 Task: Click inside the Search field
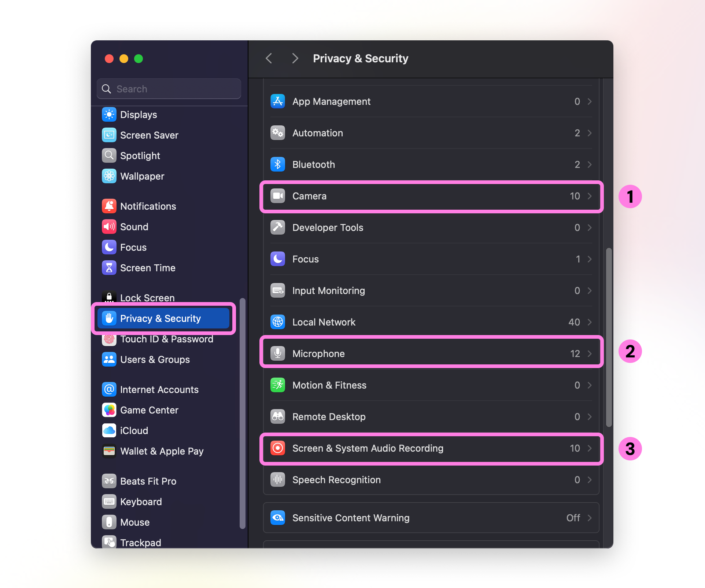click(169, 89)
